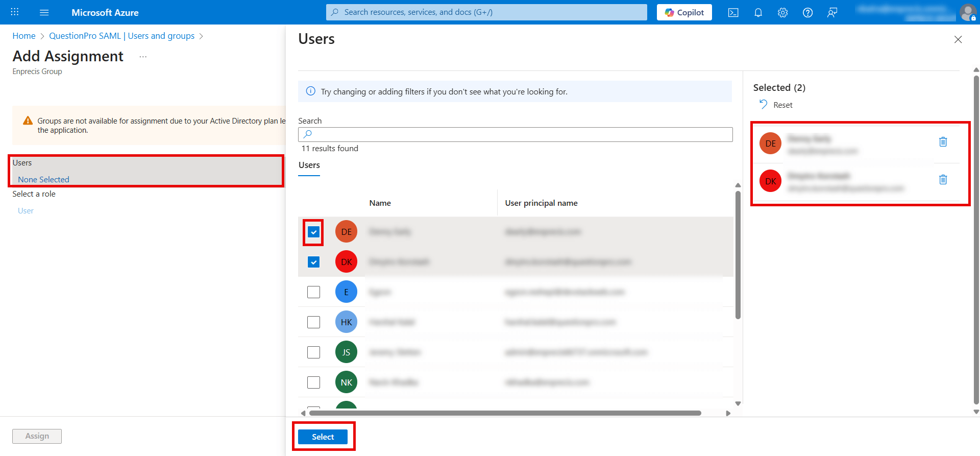Check the HK user checkbox

click(313, 322)
